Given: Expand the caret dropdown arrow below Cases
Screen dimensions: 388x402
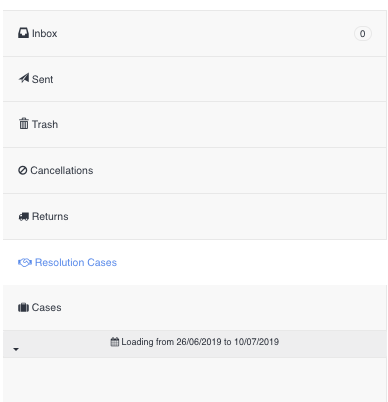Looking at the screenshot, I should [16, 349].
